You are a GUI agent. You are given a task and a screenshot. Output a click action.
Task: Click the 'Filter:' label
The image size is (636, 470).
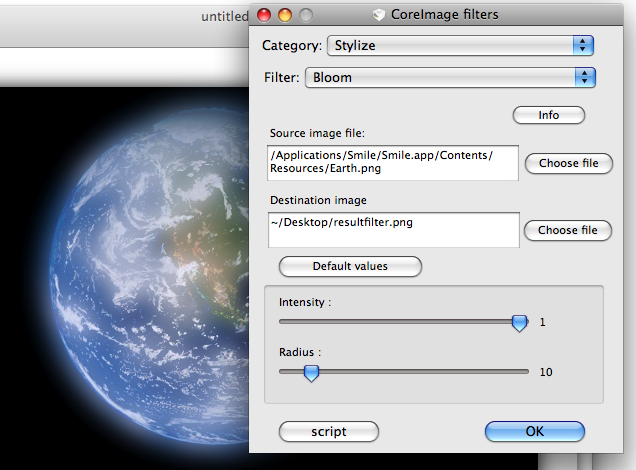(281, 77)
